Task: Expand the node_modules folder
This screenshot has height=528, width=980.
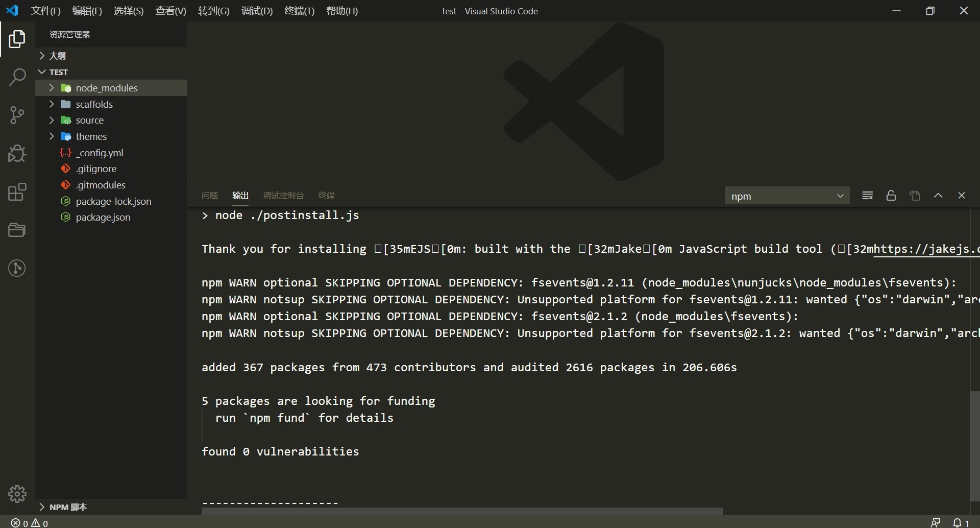Action: coord(52,88)
